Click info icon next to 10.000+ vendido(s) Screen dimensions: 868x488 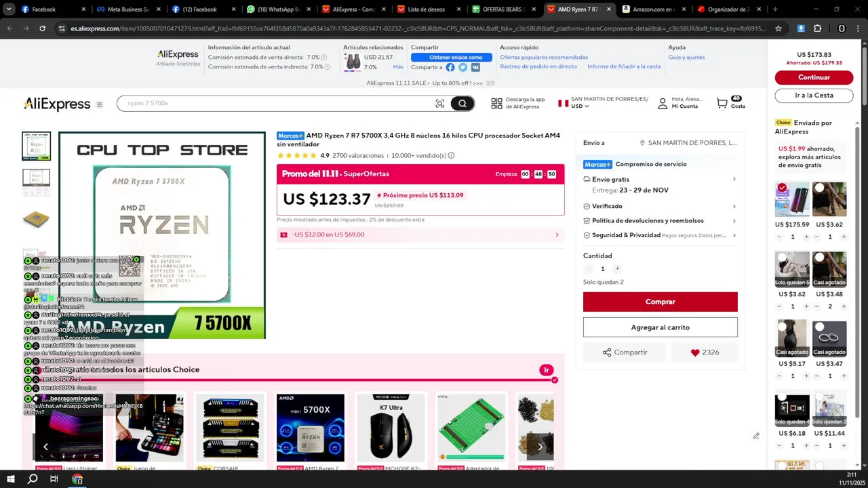coord(451,156)
